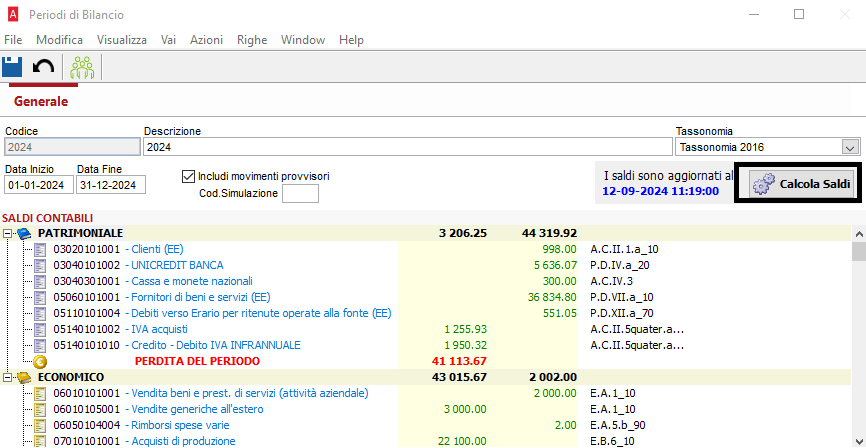This screenshot has height=448, width=866.
Task: Click the Data Fine date field
Action: pyautogui.click(x=111, y=185)
